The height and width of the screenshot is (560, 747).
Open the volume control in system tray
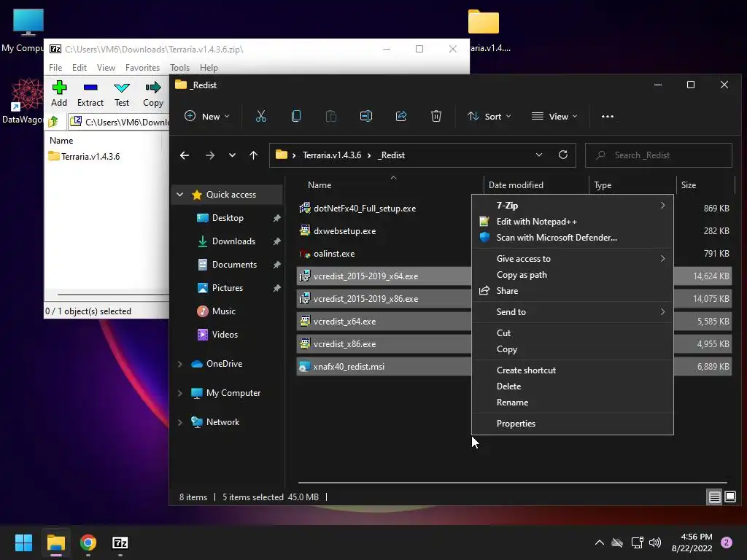(x=655, y=542)
